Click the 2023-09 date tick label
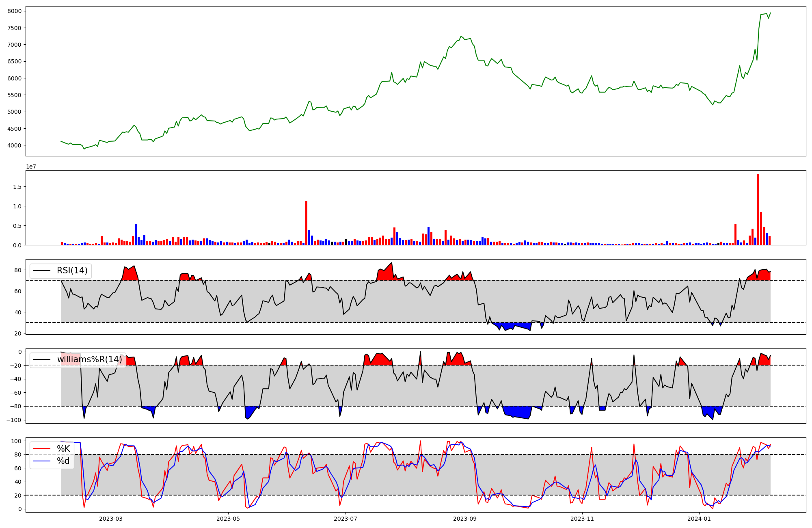The image size is (812, 528). click(x=465, y=519)
